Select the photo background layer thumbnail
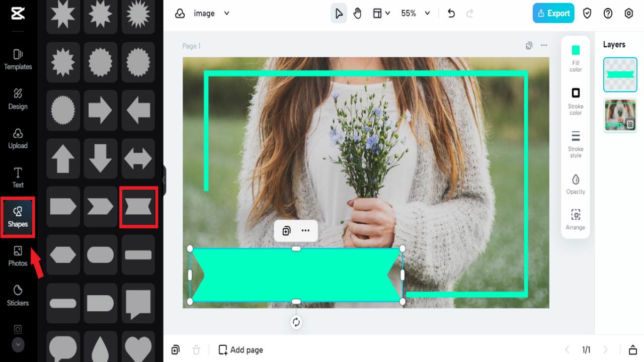The image size is (644, 362). [620, 115]
